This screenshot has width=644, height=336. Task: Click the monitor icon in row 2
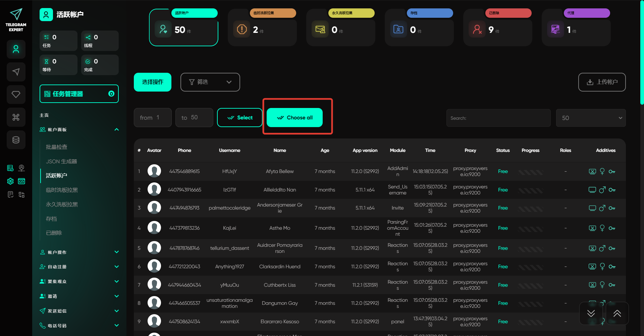[x=592, y=190]
